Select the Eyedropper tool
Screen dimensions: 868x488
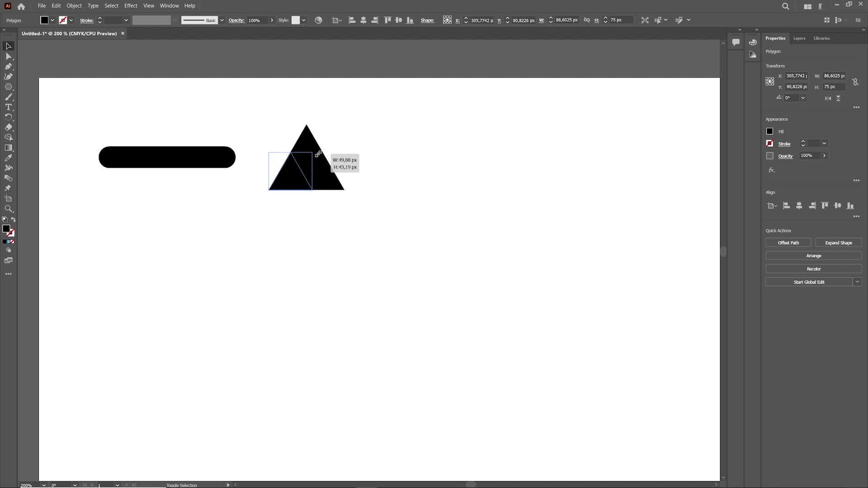click(x=9, y=158)
